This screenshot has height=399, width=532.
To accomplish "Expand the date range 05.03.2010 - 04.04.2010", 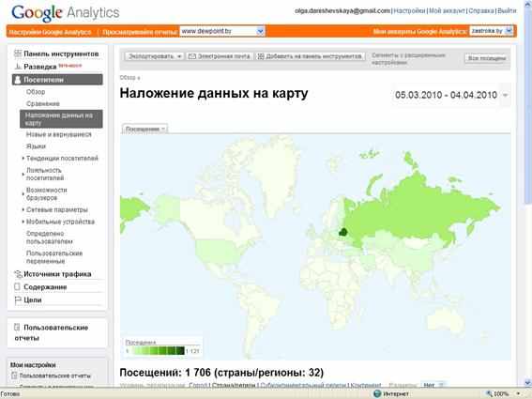I will click(451, 95).
